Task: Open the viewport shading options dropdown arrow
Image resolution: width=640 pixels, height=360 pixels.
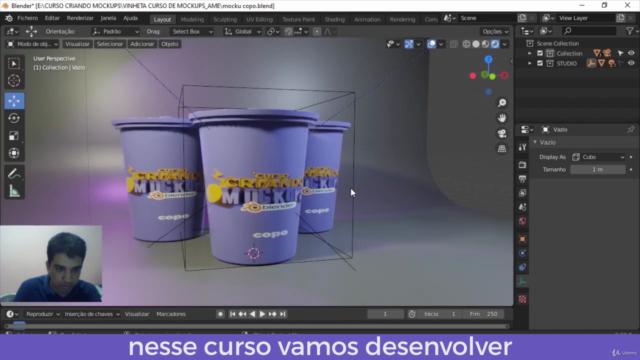Action: coord(505,44)
